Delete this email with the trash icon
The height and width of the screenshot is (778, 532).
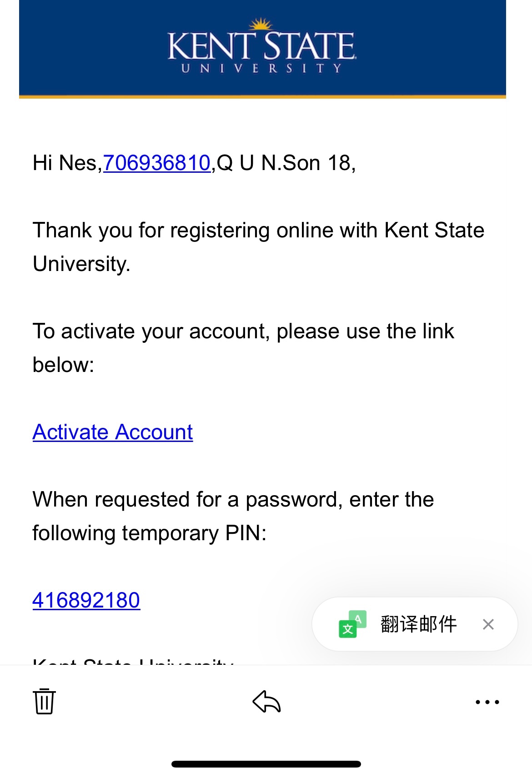click(44, 701)
